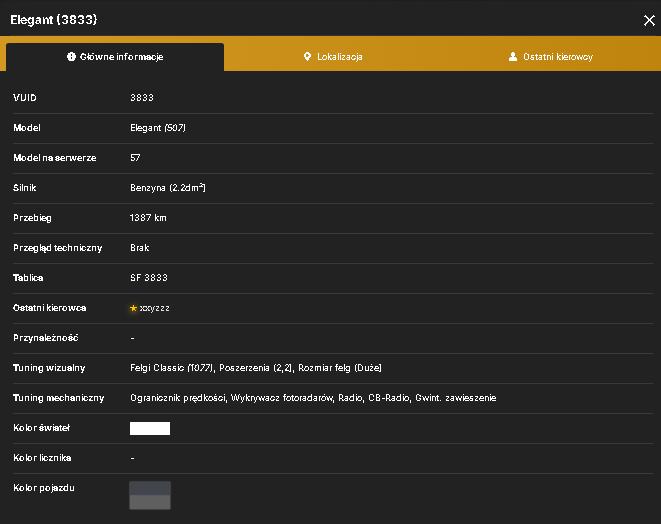Click the lighter gray lower Kolor pojazdu swatch
661x524 pixels.
coord(150,503)
